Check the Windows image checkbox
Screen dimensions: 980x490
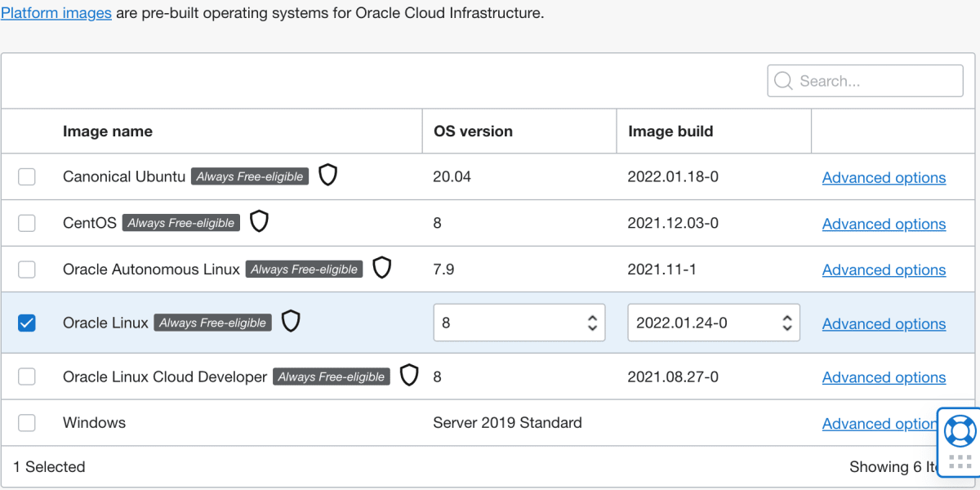pyautogui.click(x=27, y=423)
